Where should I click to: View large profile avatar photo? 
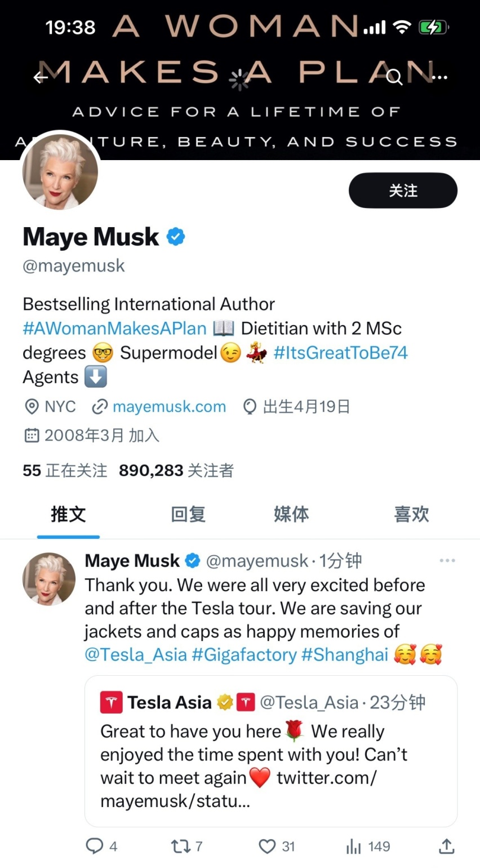point(60,172)
